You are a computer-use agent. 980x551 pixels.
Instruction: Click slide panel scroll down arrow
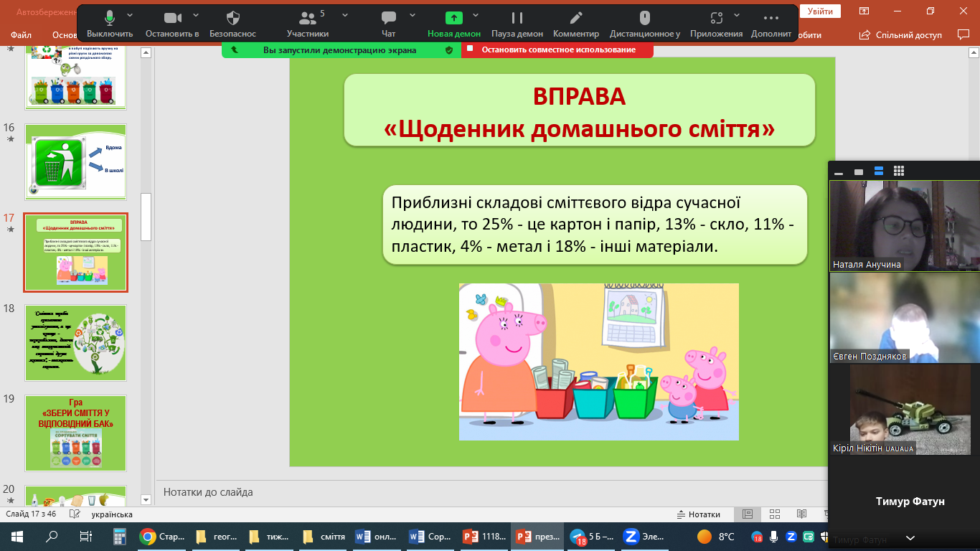pyautogui.click(x=146, y=499)
